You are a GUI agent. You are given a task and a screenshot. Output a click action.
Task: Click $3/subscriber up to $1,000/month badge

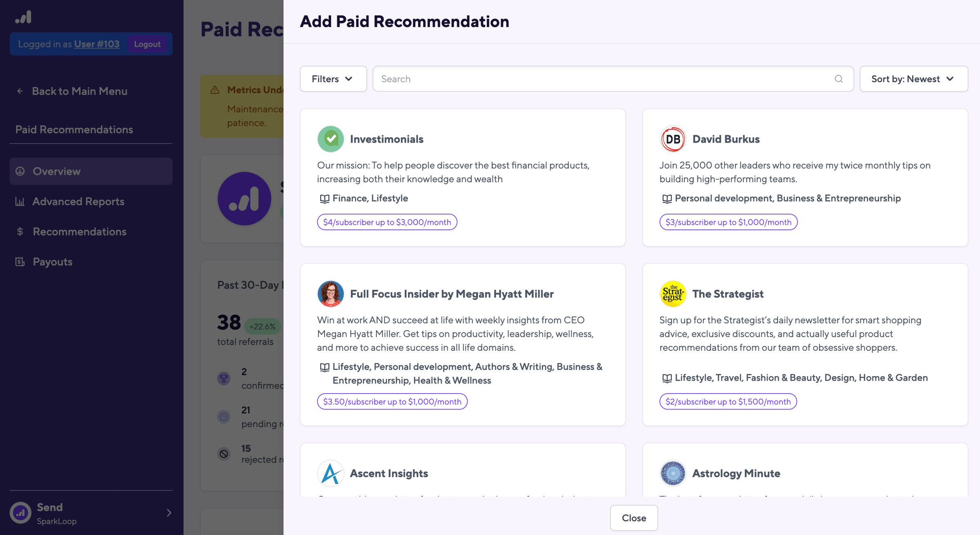pyautogui.click(x=728, y=222)
